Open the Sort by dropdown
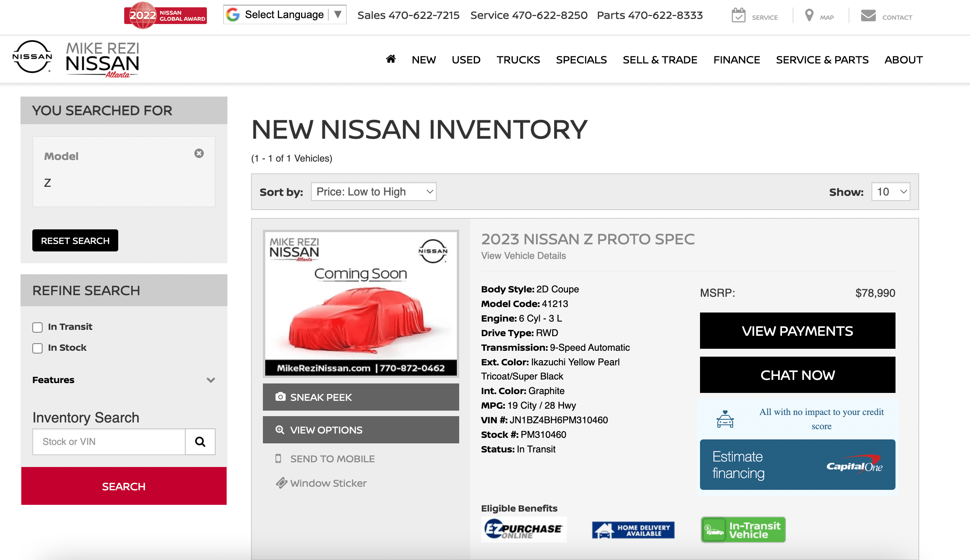970x560 pixels. 373,192
